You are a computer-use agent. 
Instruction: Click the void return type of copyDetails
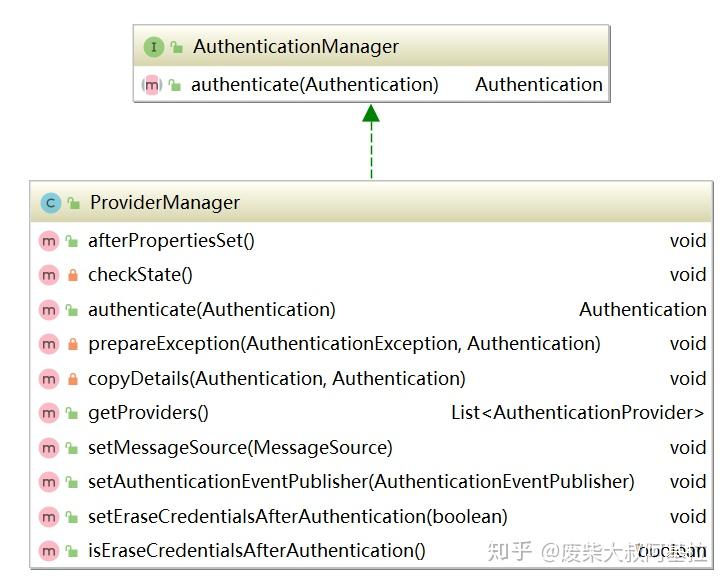[688, 379]
